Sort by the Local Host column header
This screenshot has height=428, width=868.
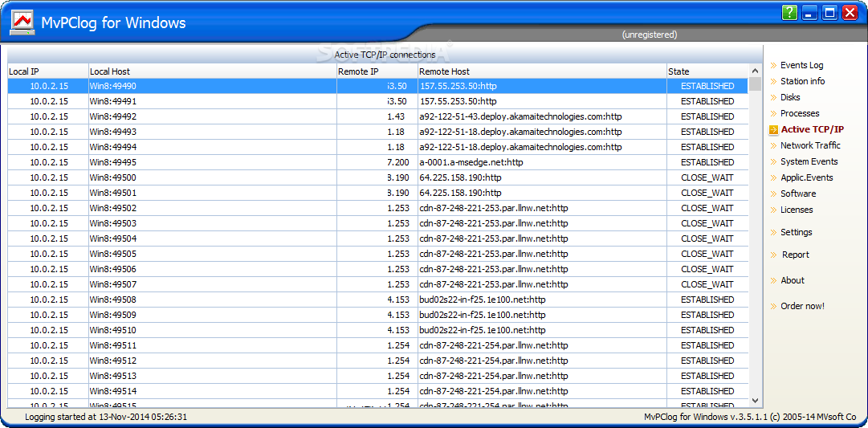pos(213,71)
